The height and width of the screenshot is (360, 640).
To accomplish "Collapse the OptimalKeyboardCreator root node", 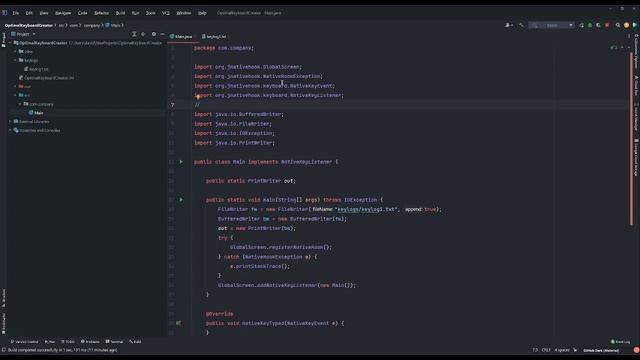I will point(10,43).
